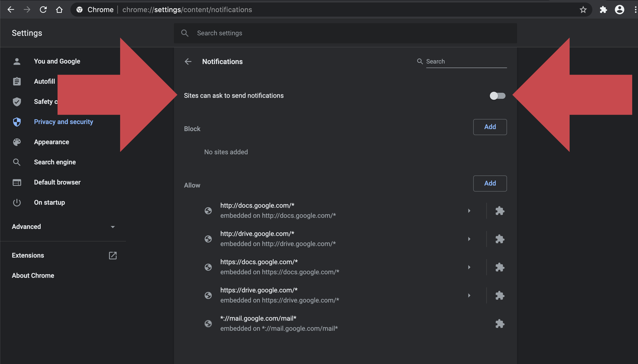
Task: Open Autofill settings
Action: (x=44, y=81)
